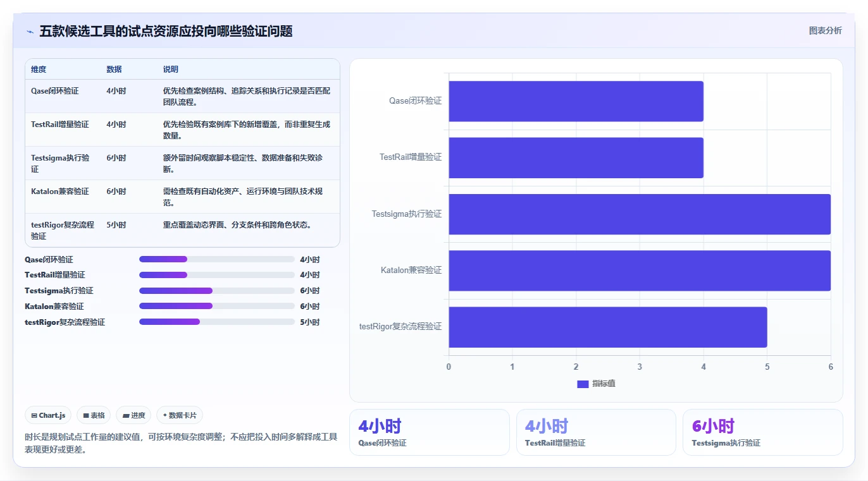Click the footnote beginning 时长是规划试点工作量
The height and width of the screenshot is (481, 868).
click(x=181, y=443)
